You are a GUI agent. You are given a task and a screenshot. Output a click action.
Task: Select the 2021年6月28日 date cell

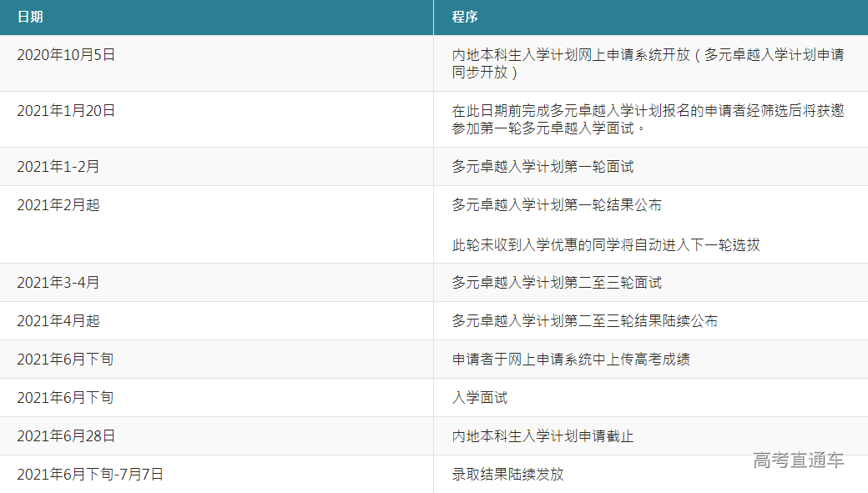pos(66,436)
